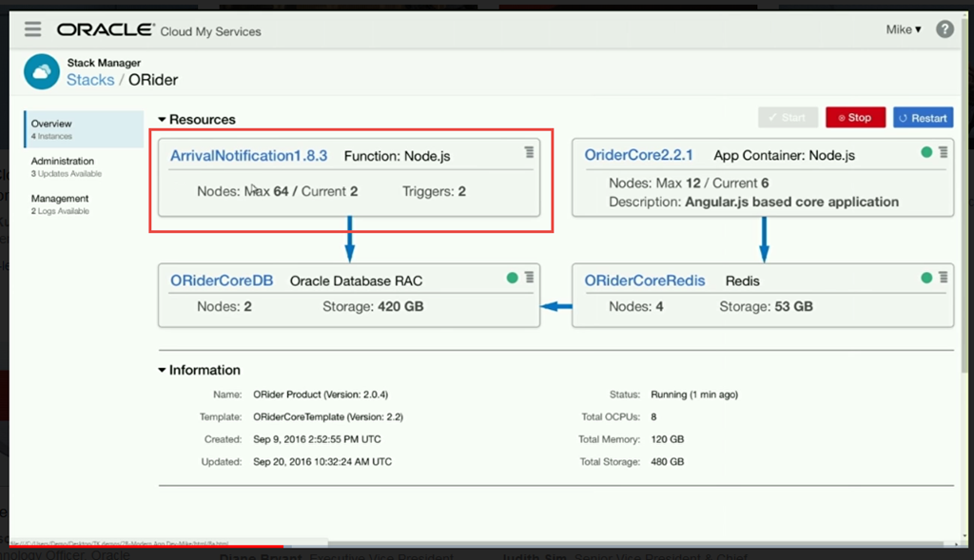This screenshot has height=560, width=974.
Task: Open the ArrivalNotification1.8.3 resource link
Action: click(248, 155)
